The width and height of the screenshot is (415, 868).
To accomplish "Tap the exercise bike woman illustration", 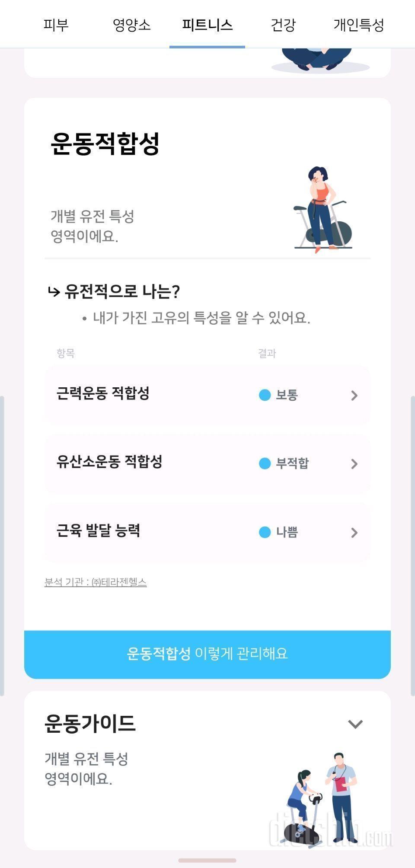I will pyautogui.click(x=323, y=209).
